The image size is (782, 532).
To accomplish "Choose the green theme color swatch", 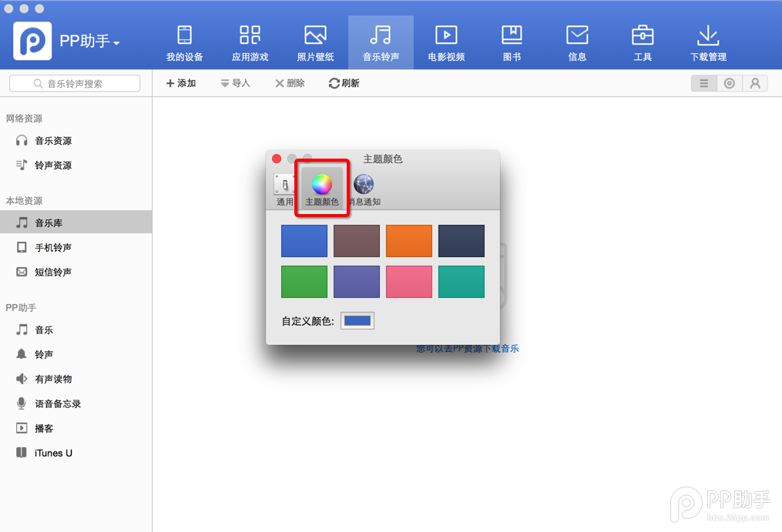I will point(304,282).
